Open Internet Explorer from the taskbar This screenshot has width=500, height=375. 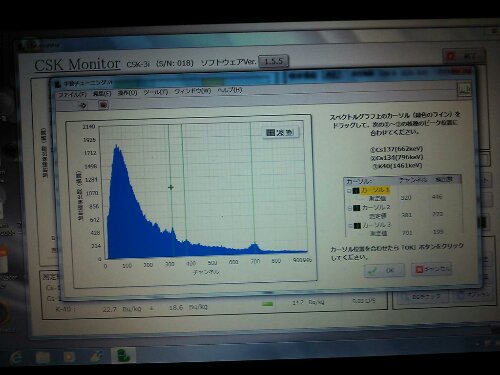(16, 358)
